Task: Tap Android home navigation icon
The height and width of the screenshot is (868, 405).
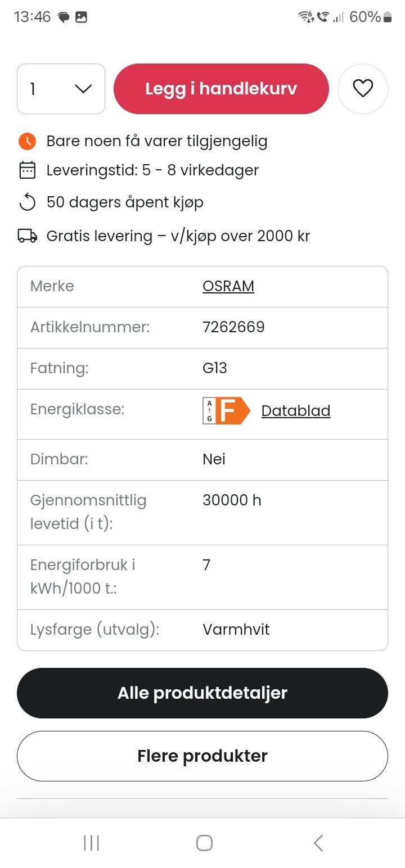Action: point(204,843)
